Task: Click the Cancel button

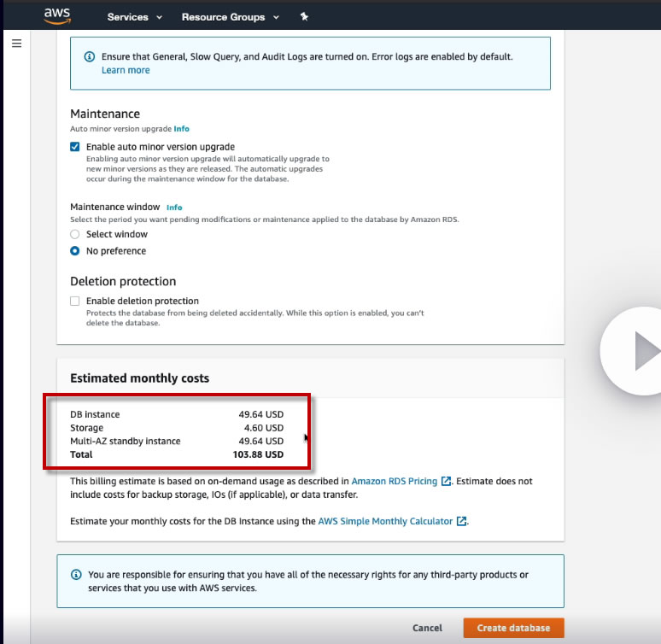Action: [427, 628]
